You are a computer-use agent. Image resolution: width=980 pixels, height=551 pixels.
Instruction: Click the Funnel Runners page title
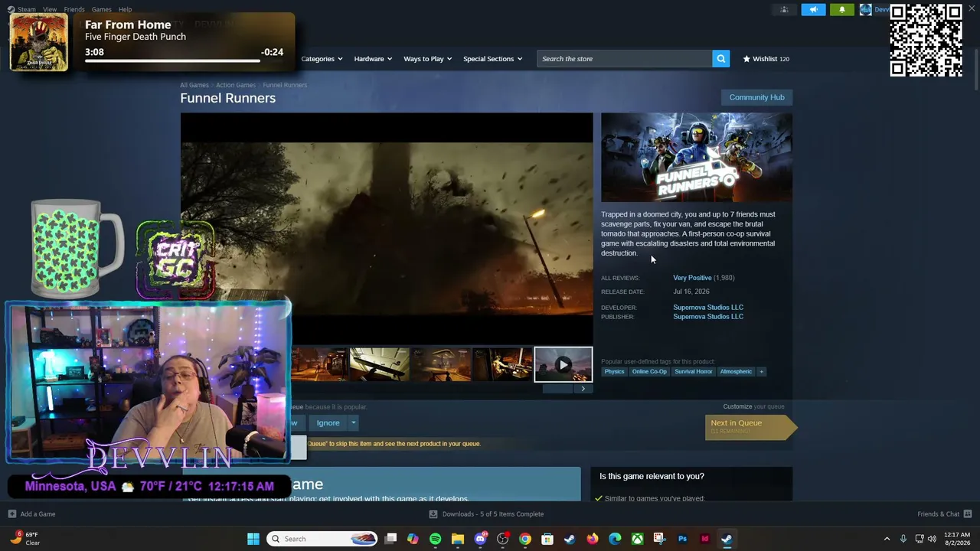(x=228, y=98)
